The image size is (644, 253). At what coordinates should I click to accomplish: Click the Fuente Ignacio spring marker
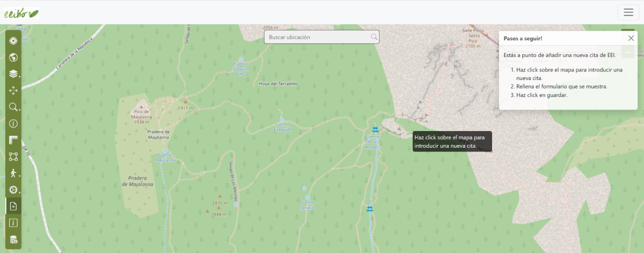(308, 198)
